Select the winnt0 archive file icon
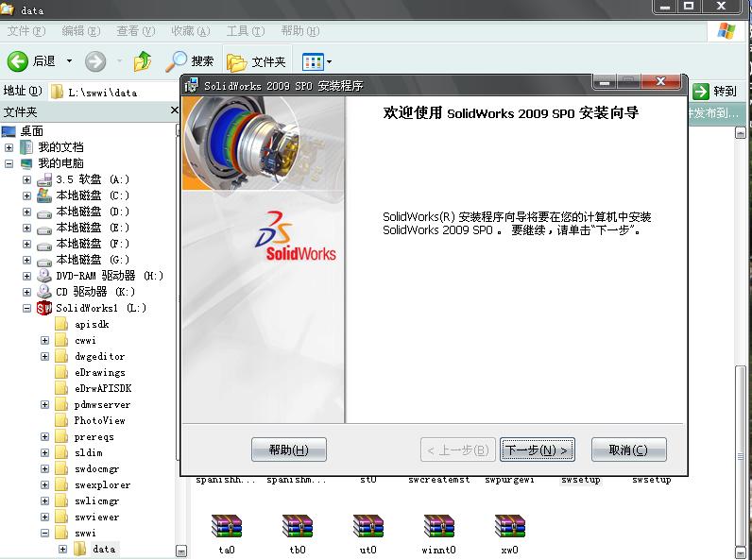Screen dimensions: 752x560 coord(439,526)
